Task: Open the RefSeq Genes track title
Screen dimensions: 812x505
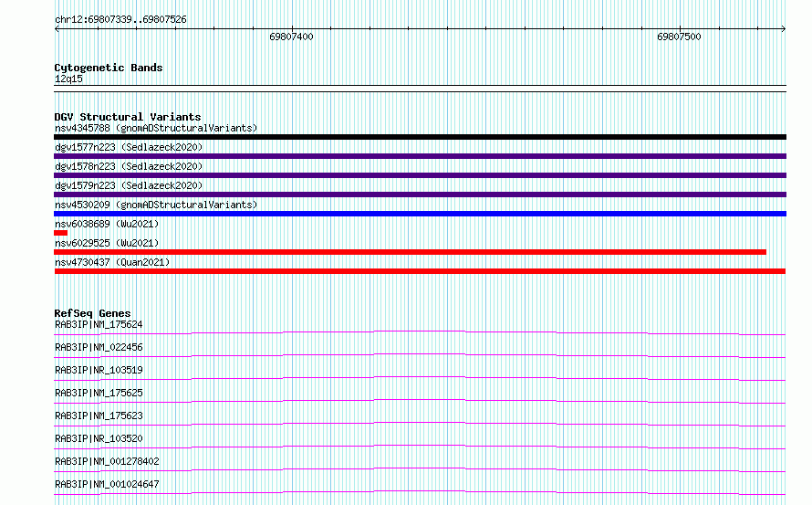Action: pos(92,313)
